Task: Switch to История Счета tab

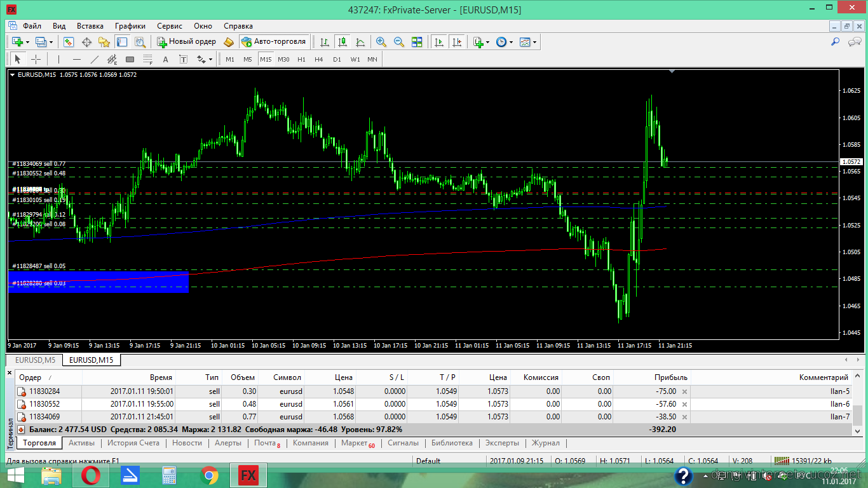Action: pos(133,443)
